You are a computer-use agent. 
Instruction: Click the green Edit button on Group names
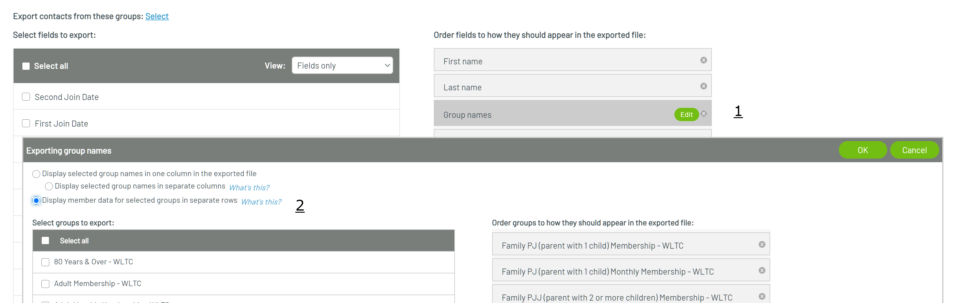(686, 114)
